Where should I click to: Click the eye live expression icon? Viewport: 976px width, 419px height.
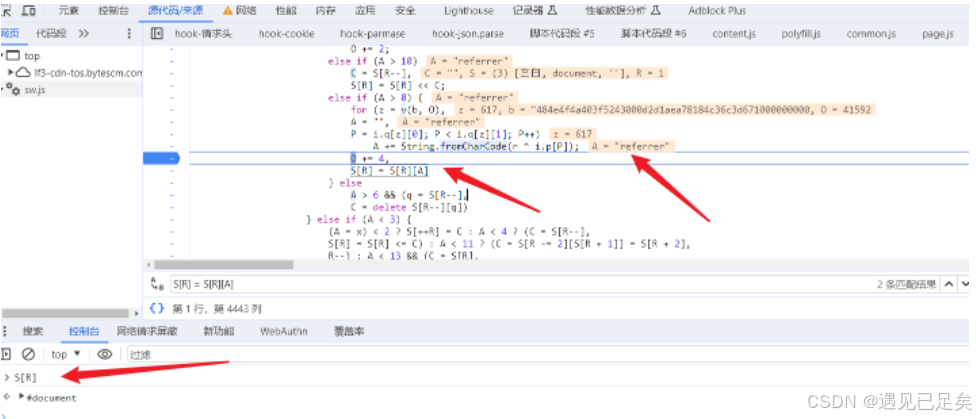pyautogui.click(x=105, y=354)
